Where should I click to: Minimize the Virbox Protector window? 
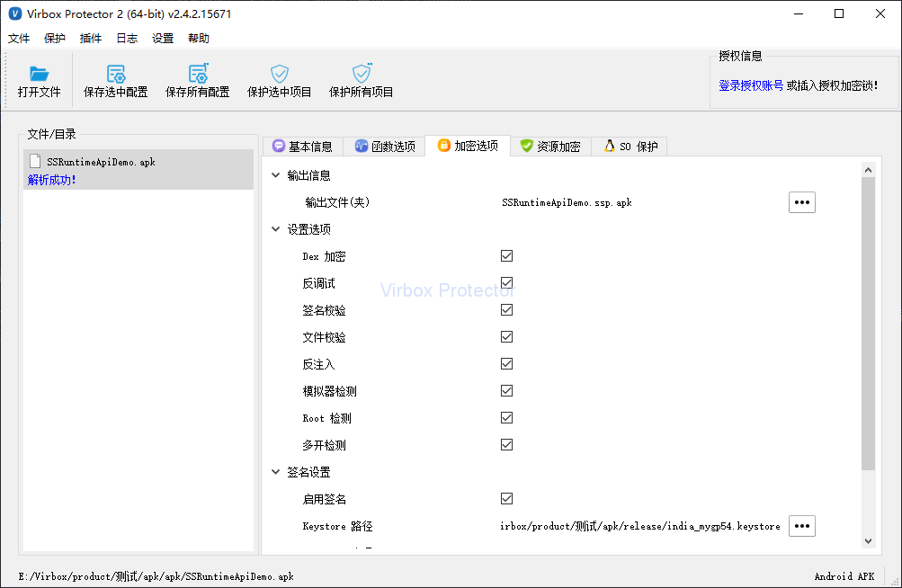tap(799, 13)
